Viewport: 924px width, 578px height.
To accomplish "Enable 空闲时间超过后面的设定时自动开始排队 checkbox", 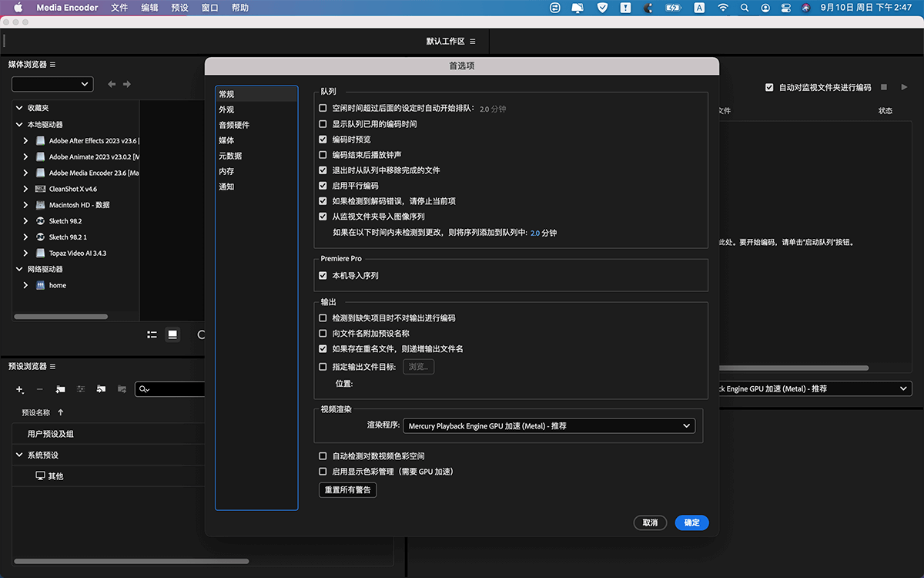I will [x=323, y=109].
